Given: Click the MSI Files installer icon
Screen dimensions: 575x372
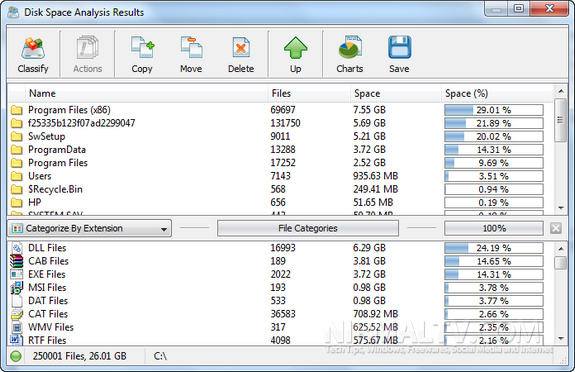Looking at the screenshot, I should coord(17,287).
